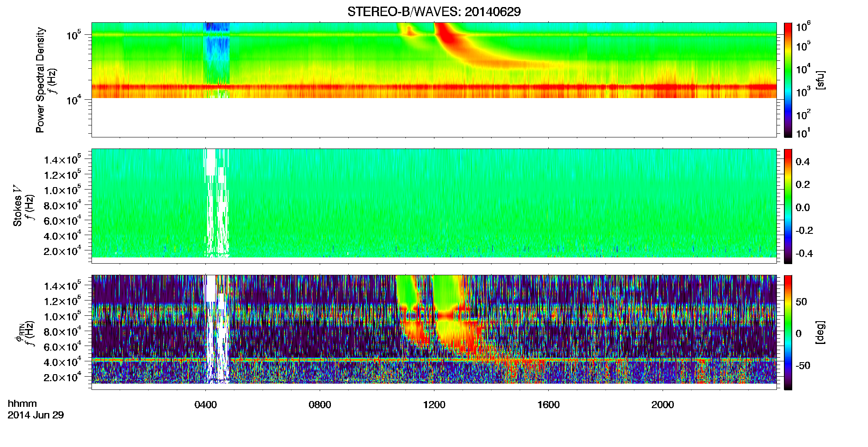Click the 0.2 tick on Stokes V colorbar
868x447 pixels.
pos(802,185)
